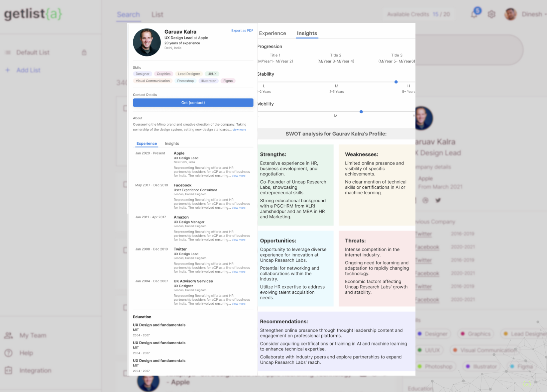Click Available Credits 15 / 20 indicator
Image resolution: width=547 pixels, height=392 pixels.
coord(418,14)
